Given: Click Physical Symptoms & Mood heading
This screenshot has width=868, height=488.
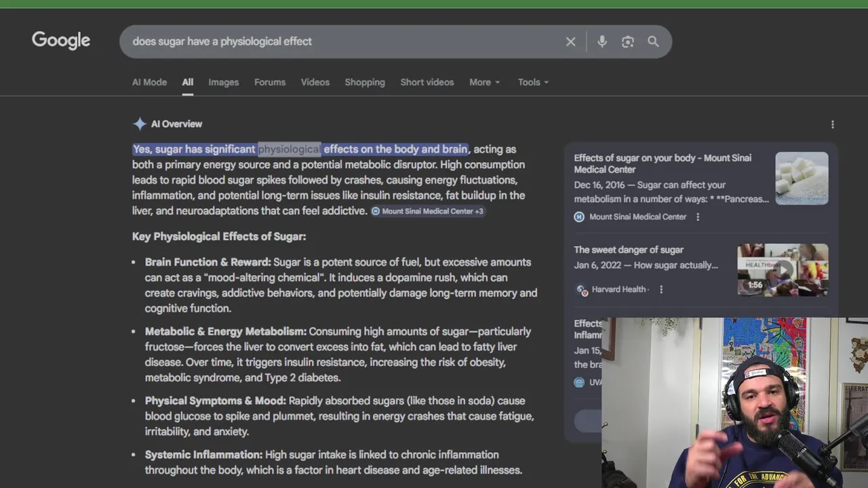Looking at the screenshot, I should pyautogui.click(x=216, y=401).
